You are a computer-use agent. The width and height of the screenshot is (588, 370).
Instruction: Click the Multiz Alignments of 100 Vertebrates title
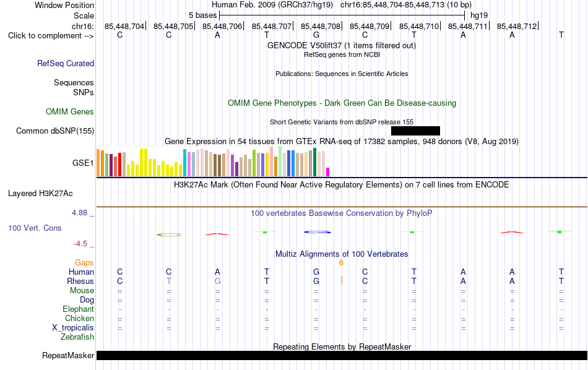tap(342, 254)
